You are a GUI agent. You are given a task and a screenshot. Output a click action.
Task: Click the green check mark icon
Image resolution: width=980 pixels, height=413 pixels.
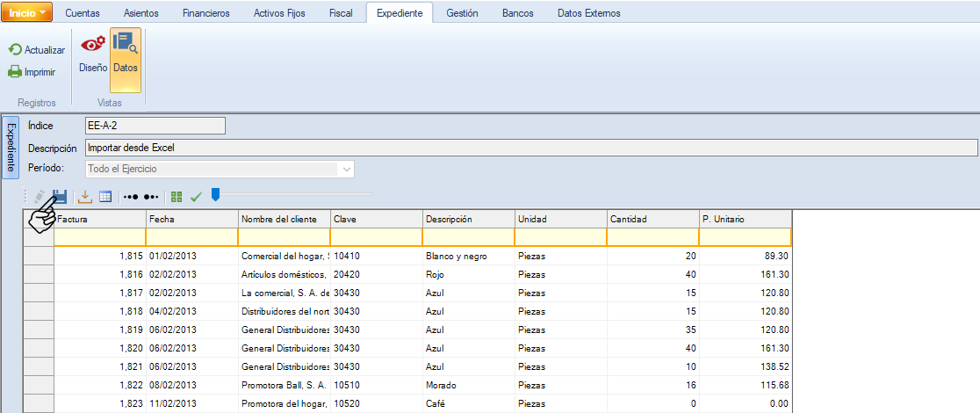point(196,197)
